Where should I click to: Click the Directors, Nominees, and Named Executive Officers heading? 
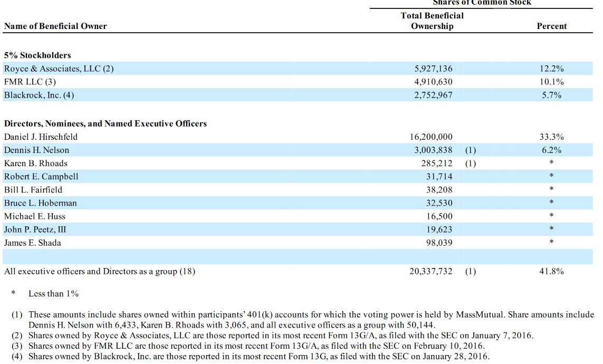pyautogui.click(x=106, y=123)
